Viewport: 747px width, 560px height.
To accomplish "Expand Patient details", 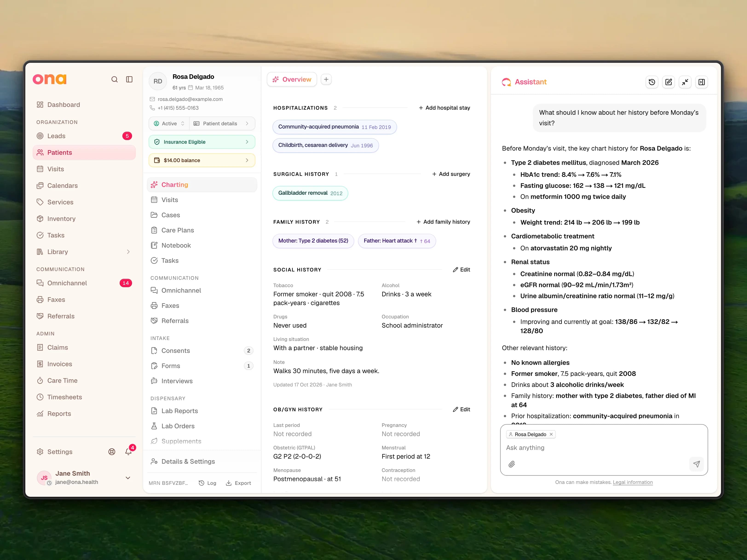I will (x=222, y=123).
